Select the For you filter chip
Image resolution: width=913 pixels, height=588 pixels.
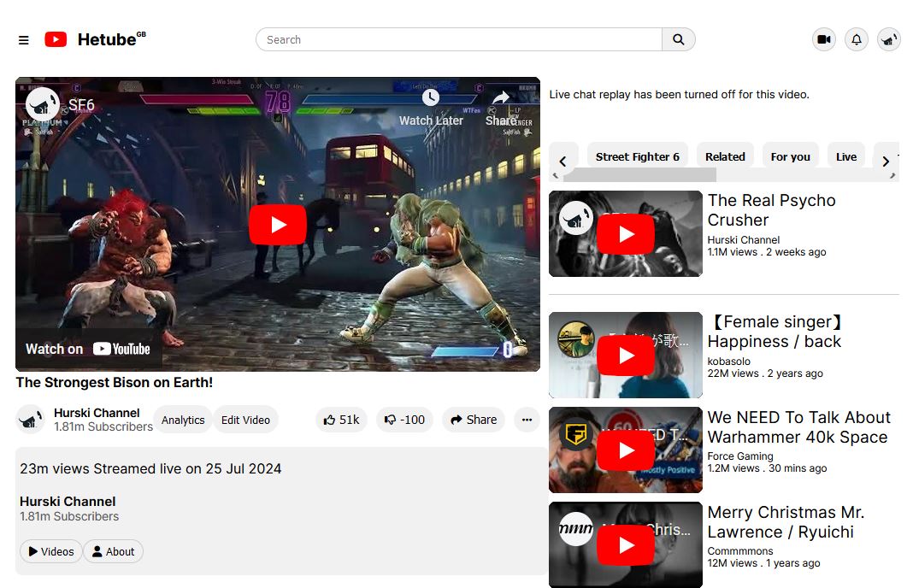click(790, 156)
